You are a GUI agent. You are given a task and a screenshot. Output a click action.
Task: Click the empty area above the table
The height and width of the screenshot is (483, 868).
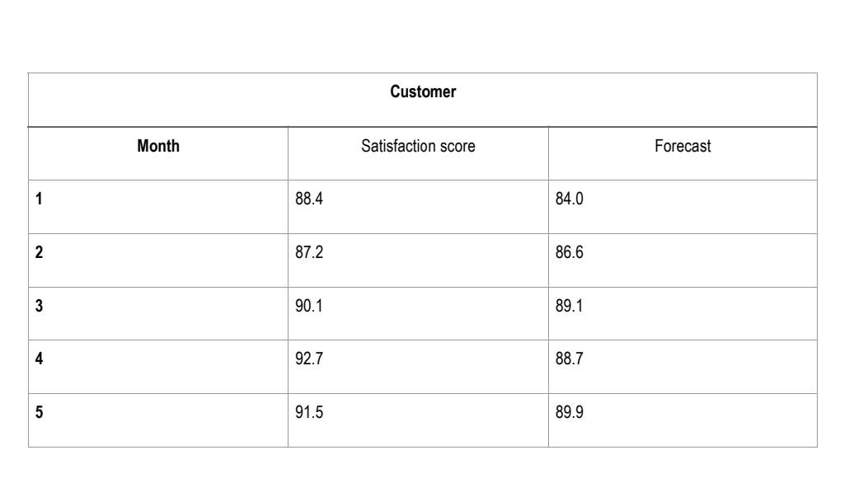[434, 36]
